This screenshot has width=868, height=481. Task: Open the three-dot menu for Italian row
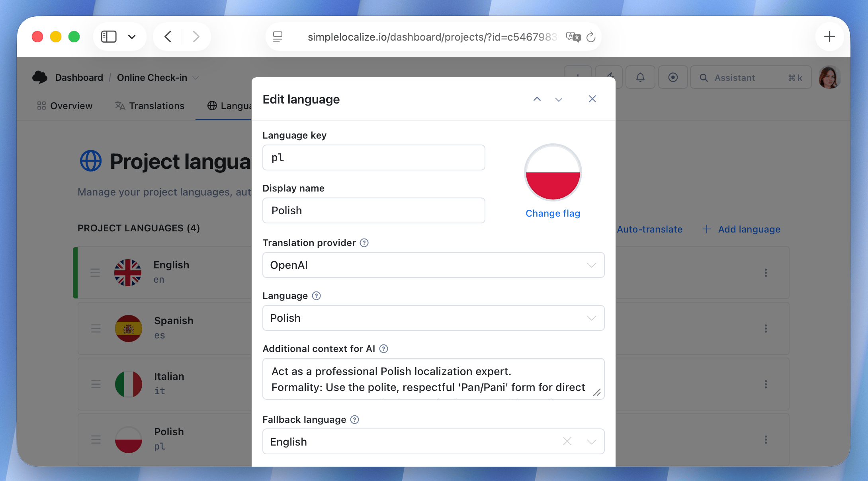click(x=766, y=384)
